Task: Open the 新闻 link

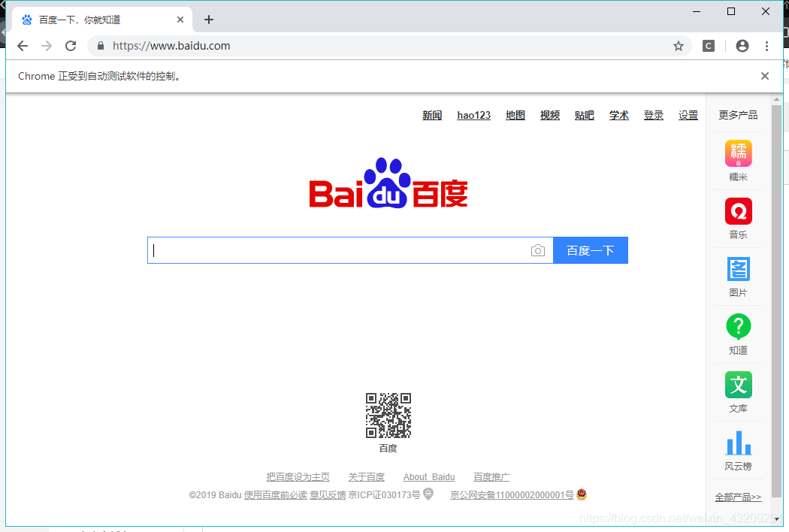Action: click(432, 115)
